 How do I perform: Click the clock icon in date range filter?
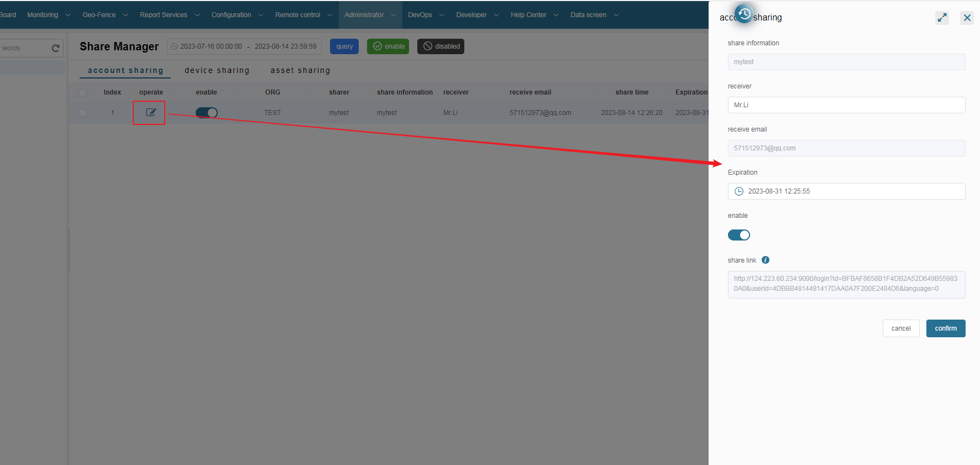coord(174,46)
